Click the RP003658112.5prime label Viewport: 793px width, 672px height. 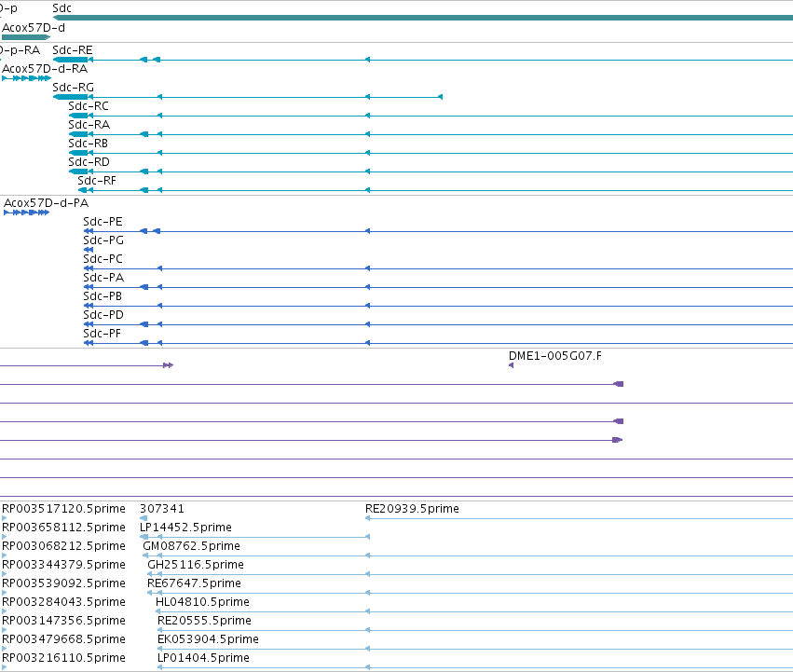click(63, 528)
